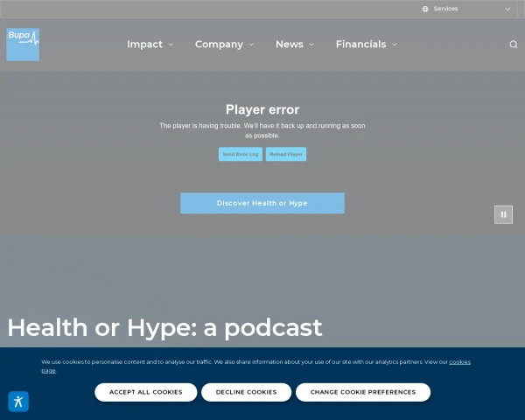The width and height of the screenshot is (525, 420).
Task: Click the 'Player error' heading
Action: 262,109
